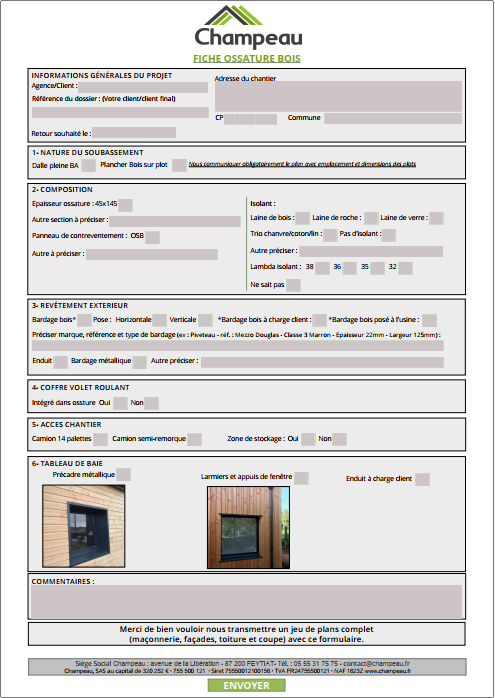
Task: Click the larmiers et appuis window photo
Action: (x=248, y=528)
